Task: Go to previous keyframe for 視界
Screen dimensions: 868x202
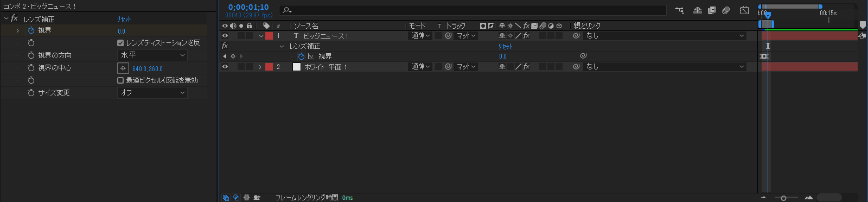Action: pos(225,56)
